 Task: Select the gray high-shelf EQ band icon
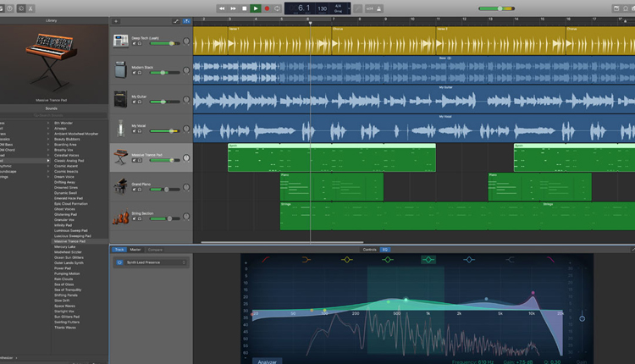click(510, 260)
